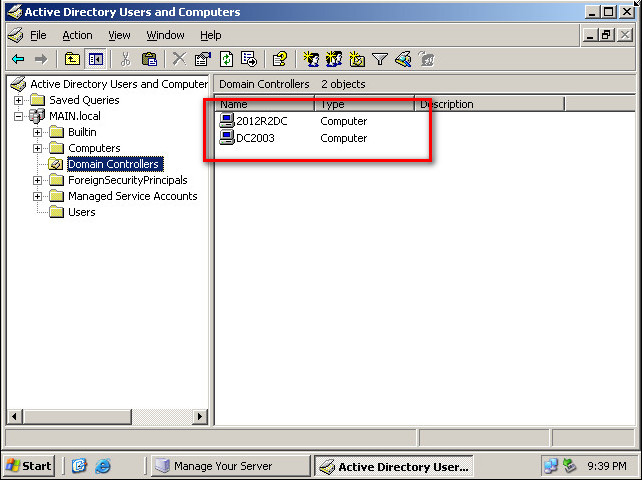Click Show Desktop quick launch icon
The height and width of the screenshot is (480, 642).
(79, 466)
